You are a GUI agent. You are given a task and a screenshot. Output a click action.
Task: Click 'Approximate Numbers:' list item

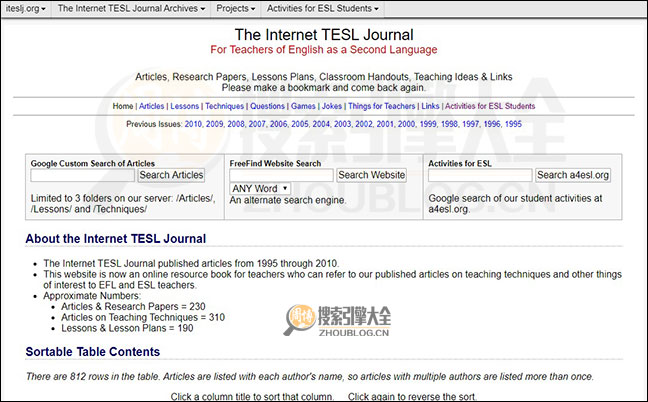92,296
